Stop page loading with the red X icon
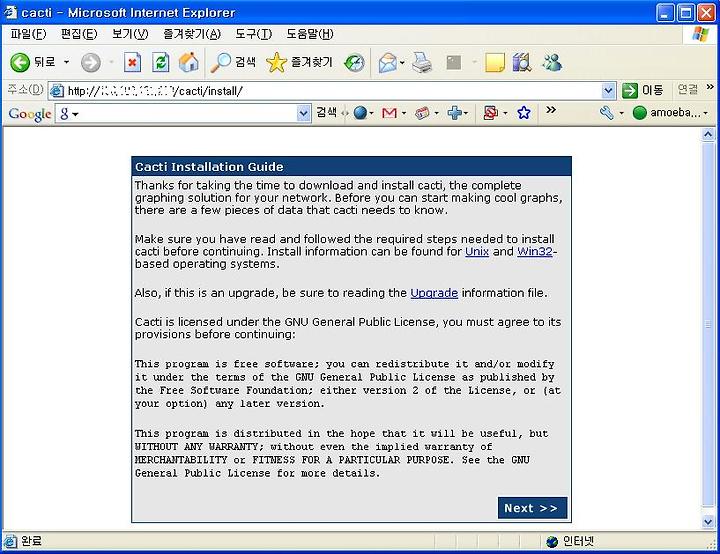Image resolution: width=720 pixels, height=554 pixels. 132,62
